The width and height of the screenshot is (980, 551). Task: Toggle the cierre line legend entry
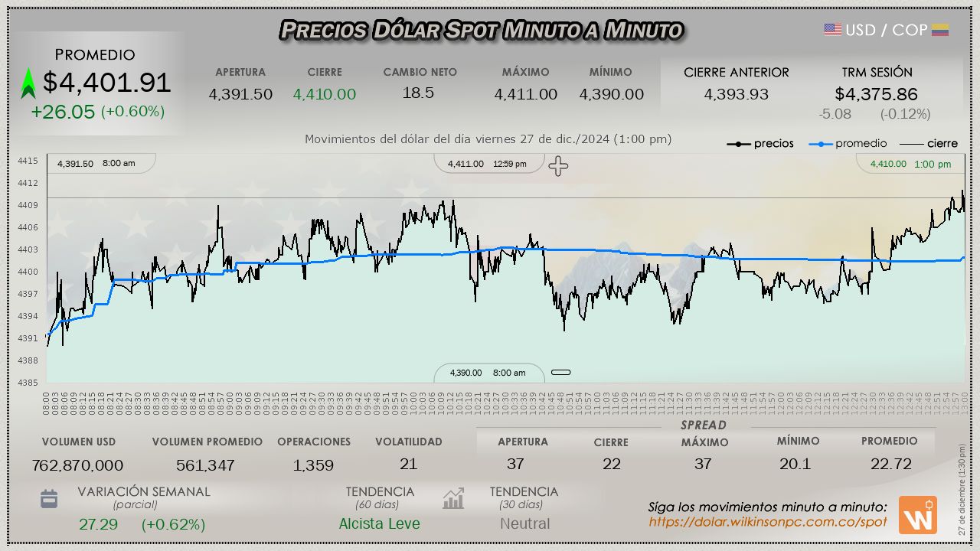[928, 144]
